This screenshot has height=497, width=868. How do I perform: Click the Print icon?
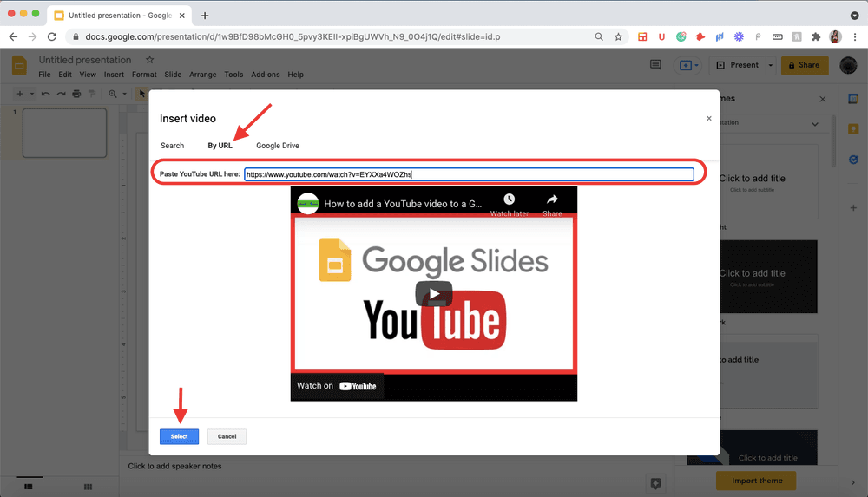tap(76, 94)
